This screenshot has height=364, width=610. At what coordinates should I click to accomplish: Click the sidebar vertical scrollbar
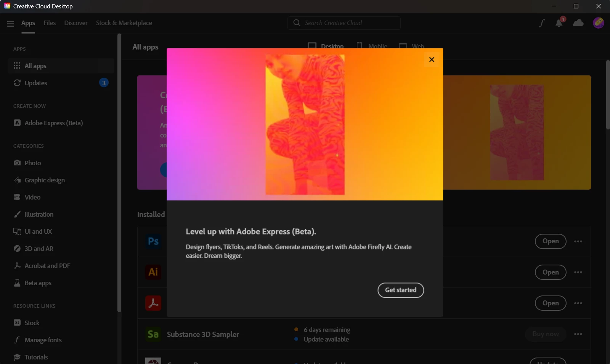click(119, 173)
